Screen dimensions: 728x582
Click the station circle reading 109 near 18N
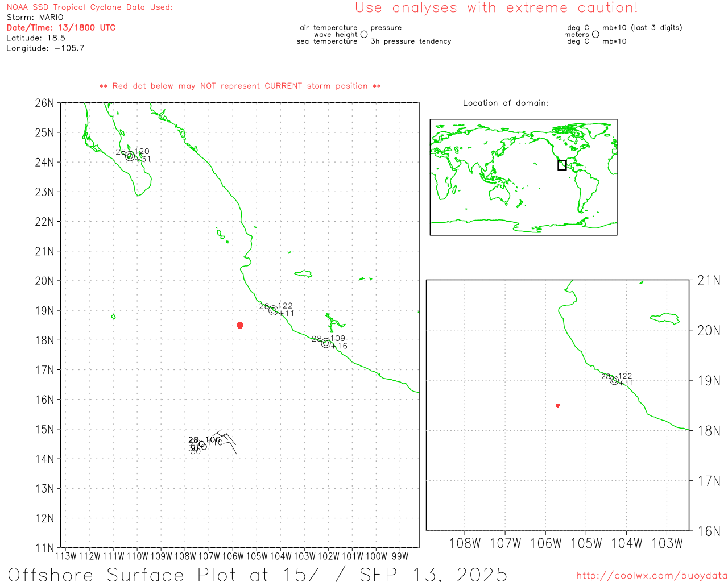click(326, 343)
